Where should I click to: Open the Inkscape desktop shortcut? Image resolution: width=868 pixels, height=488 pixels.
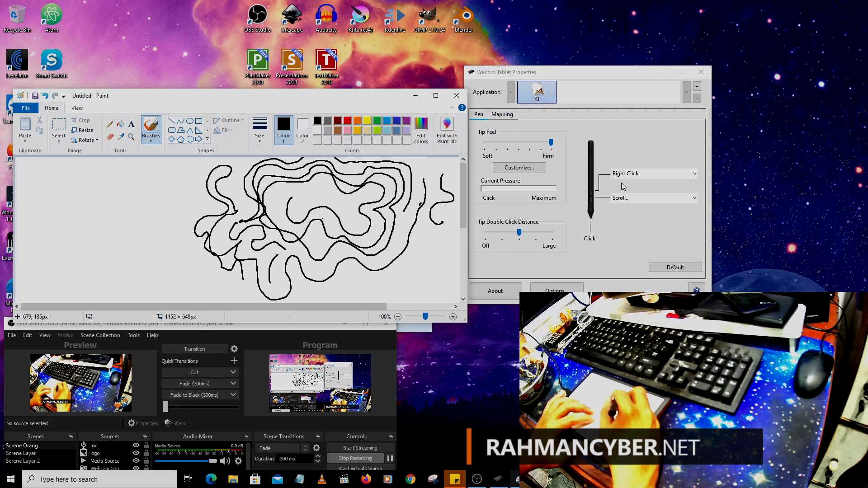pyautogui.click(x=292, y=19)
